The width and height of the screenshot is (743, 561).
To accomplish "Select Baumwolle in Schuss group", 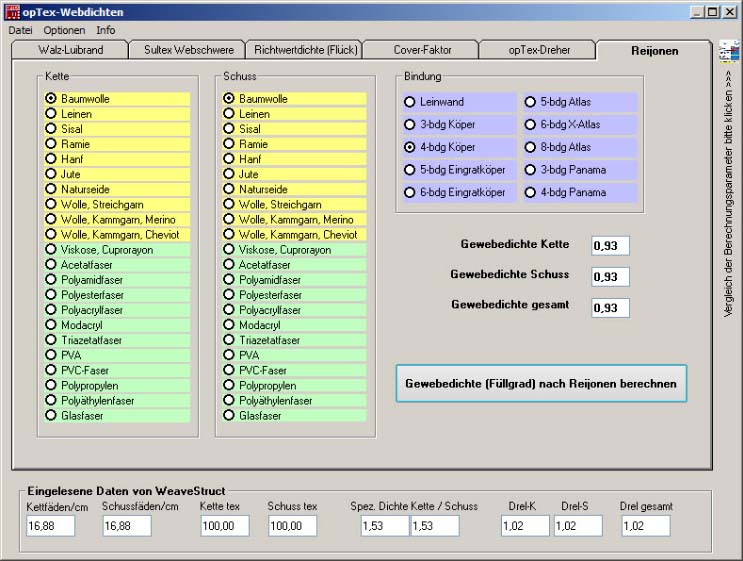I will coord(294,99).
